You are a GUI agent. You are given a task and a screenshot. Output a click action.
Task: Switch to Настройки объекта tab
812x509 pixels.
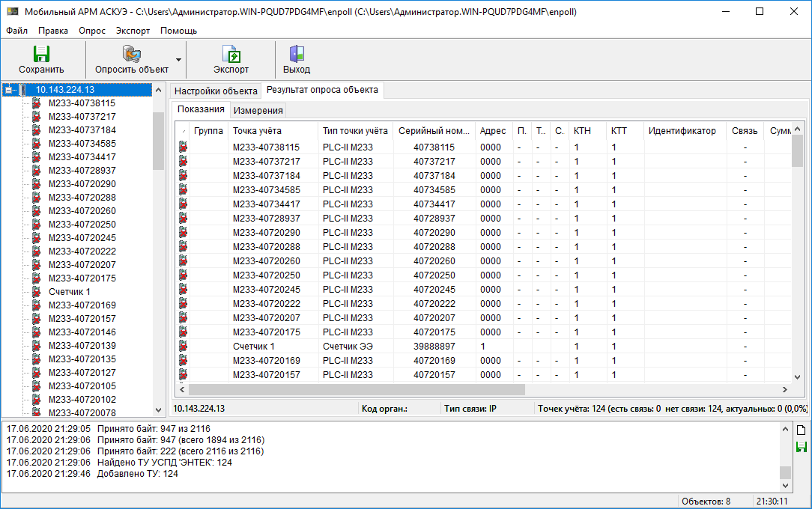coord(216,91)
